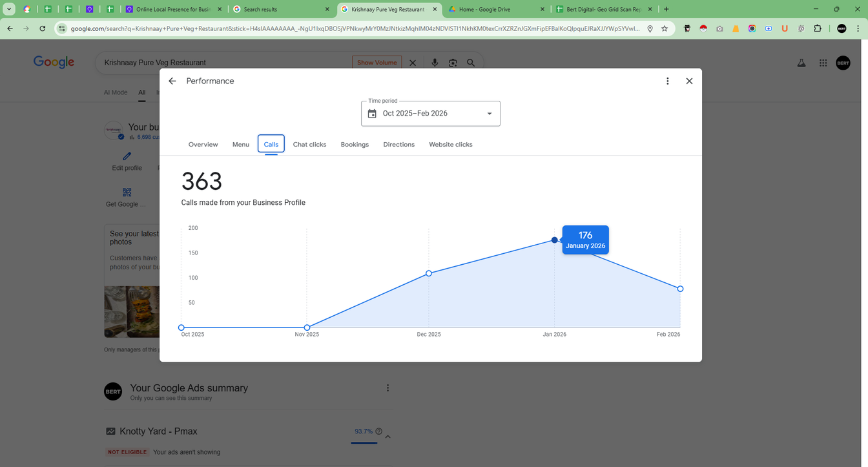Open the Chrome tab search dropdown
868x467 pixels.
[9, 9]
